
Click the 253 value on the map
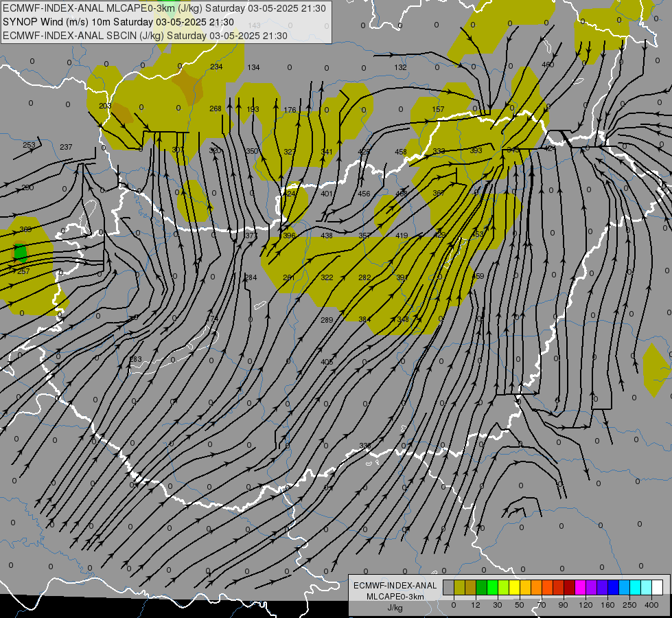29,145
